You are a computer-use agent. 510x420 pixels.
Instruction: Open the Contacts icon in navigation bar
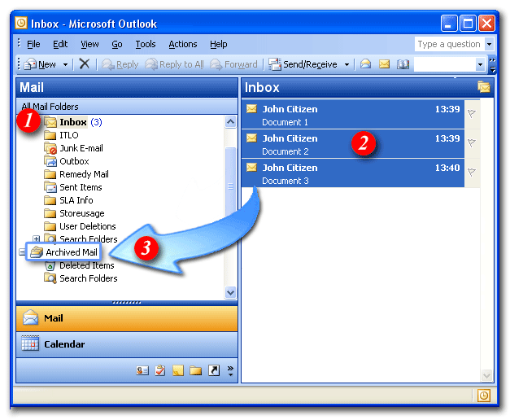pos(143,370)
